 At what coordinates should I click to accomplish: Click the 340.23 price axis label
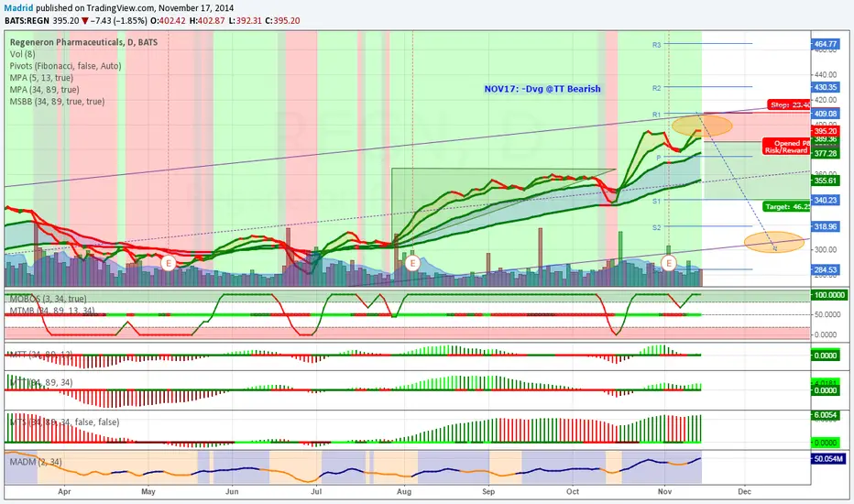pyautogui.click(x=826, y=200)
